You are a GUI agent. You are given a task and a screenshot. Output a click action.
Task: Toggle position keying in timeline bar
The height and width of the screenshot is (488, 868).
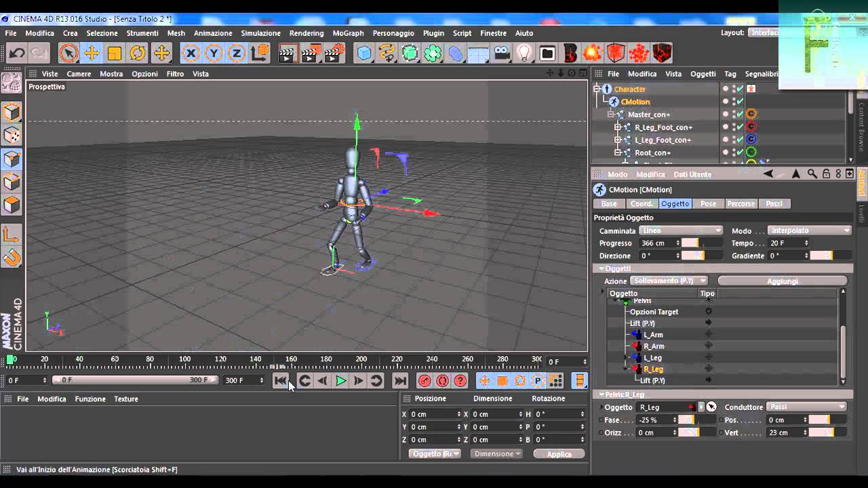[x=484, y=381]
